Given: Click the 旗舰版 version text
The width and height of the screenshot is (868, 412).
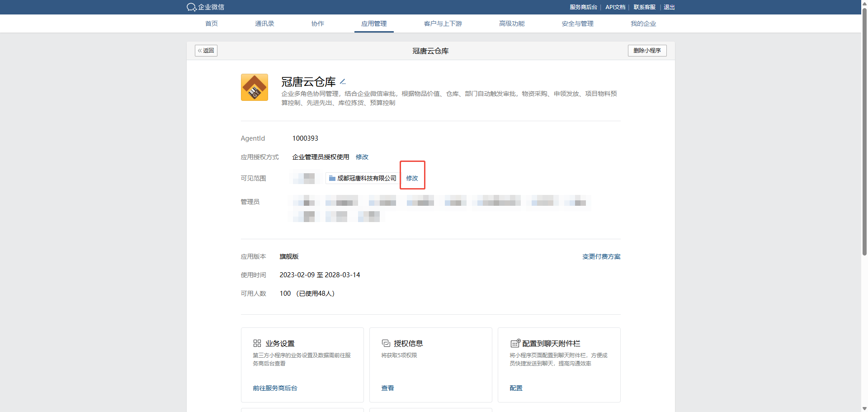Looking at the screenshot, I should pyautogui.click(x=289, y=256).
